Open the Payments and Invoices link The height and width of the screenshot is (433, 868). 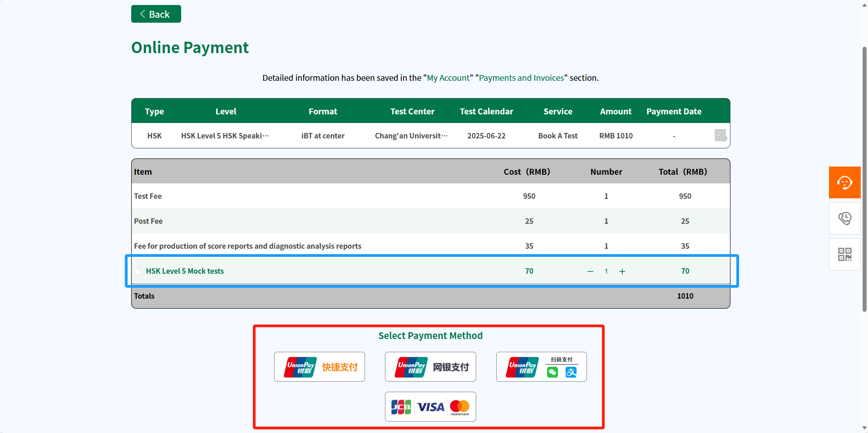tap(521, 78)
